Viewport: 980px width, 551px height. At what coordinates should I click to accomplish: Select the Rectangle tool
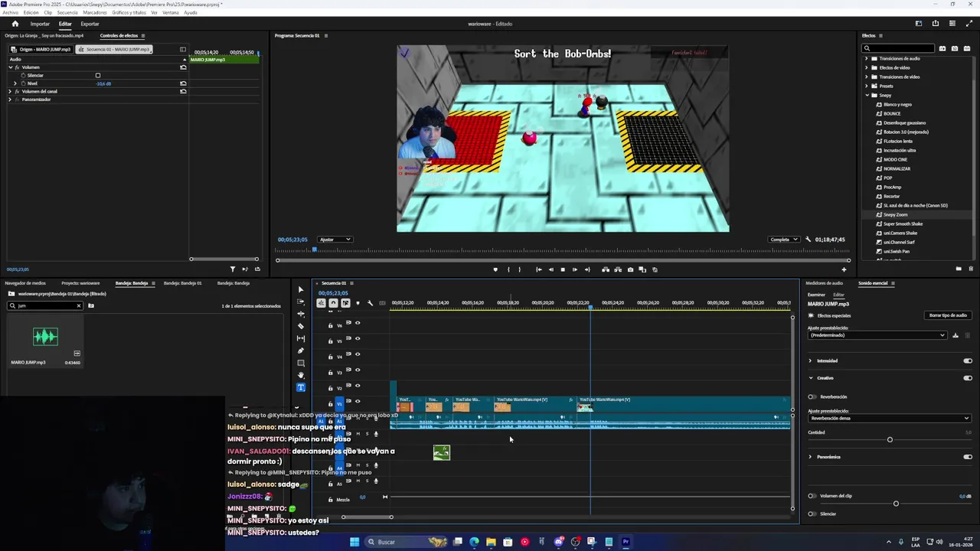[x=300, y=363]
